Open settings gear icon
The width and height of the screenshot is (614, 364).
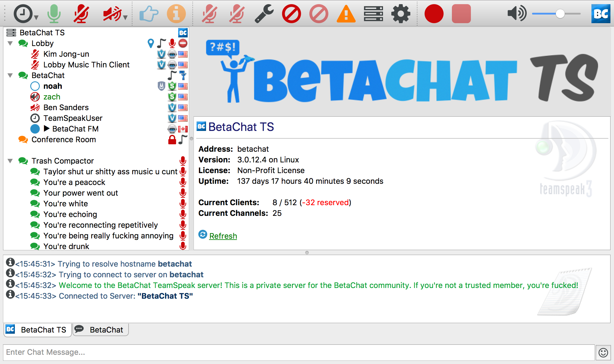click(401, 14)
